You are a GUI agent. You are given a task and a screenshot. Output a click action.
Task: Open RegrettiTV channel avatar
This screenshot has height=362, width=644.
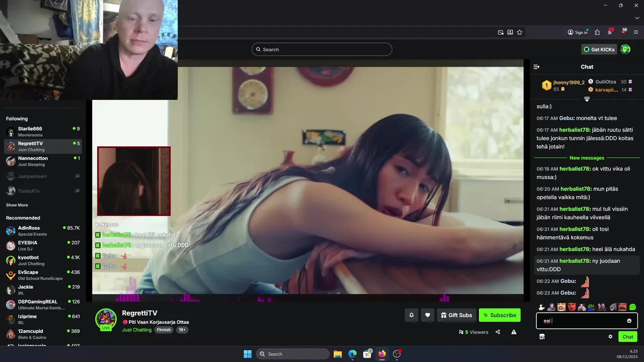[106, 319]
